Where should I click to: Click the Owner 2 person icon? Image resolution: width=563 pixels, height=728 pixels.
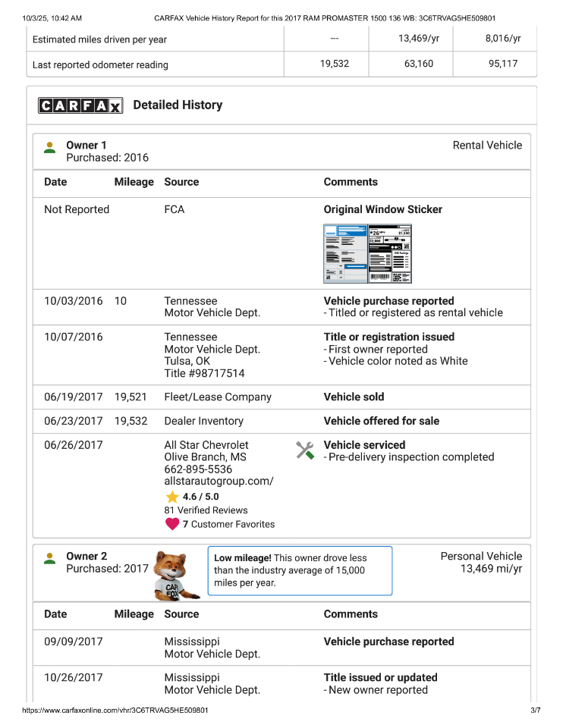tap(50, 558)
